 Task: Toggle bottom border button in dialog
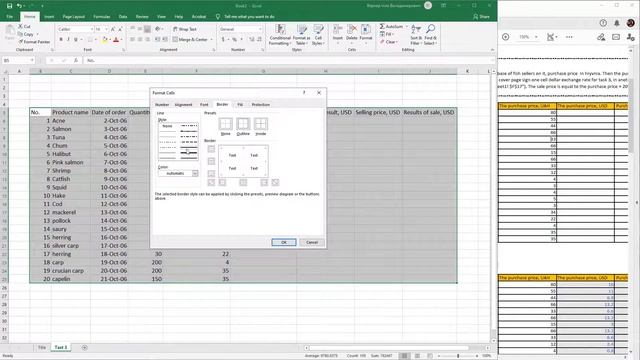[x=211, y=174]
